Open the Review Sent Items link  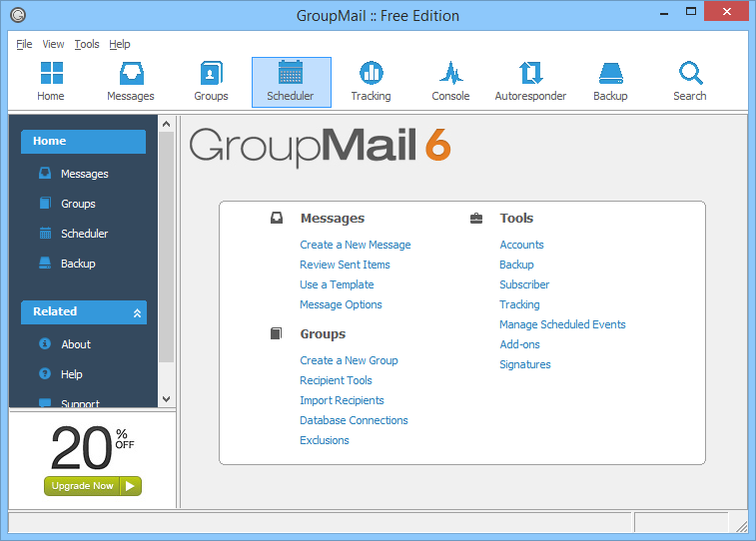click(x=345, y=265)
